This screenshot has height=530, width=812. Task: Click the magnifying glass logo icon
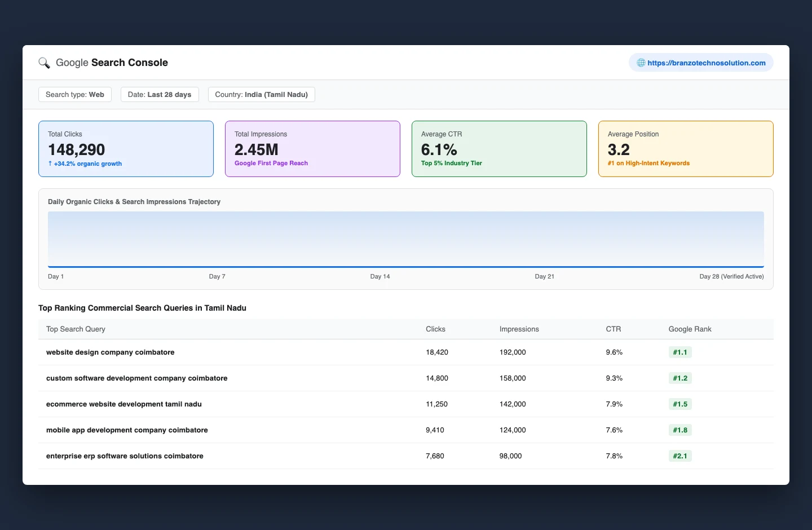click(44, 63)
